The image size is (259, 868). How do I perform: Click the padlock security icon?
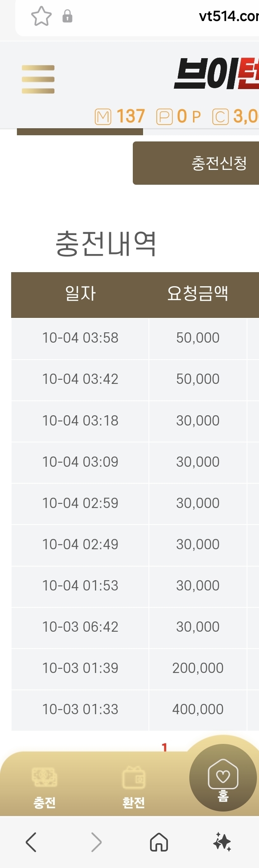pyautogui.click(x=67, y=16)
